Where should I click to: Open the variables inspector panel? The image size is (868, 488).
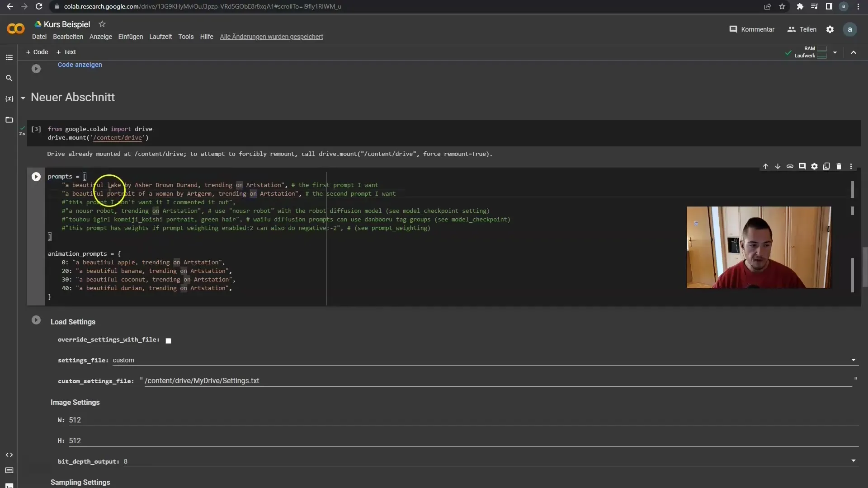(x=9, y=99)
